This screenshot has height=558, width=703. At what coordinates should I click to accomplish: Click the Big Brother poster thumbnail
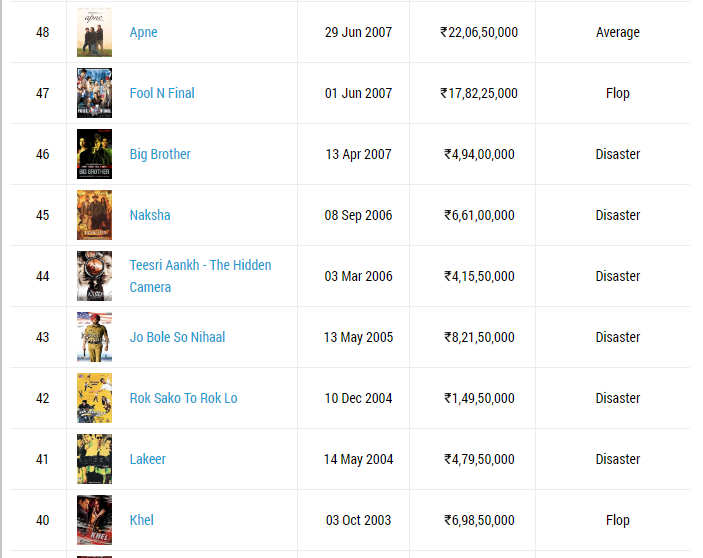(94, 154)
